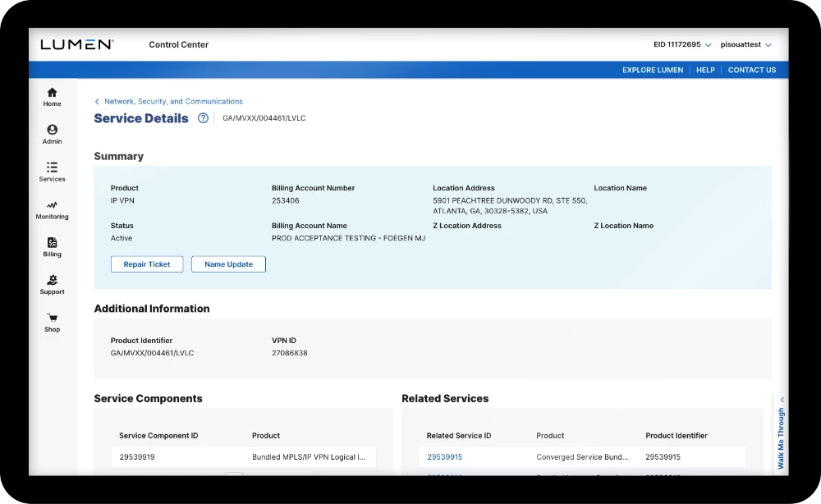Viewport: 821px width, 504px height.
Task: Click Converged Service Bund... product cell
Action: tap(582, 457)
